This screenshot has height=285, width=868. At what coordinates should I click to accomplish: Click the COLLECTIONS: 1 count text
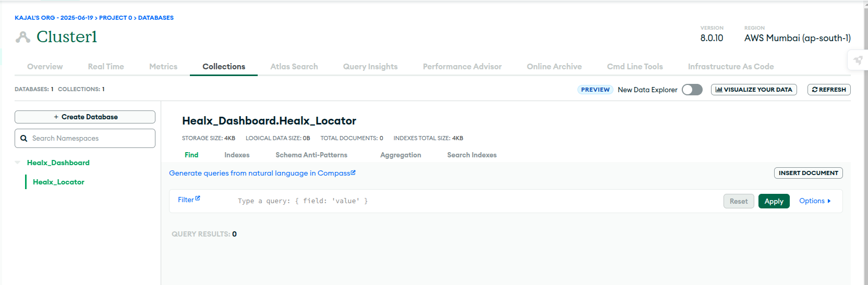point(81,89)
